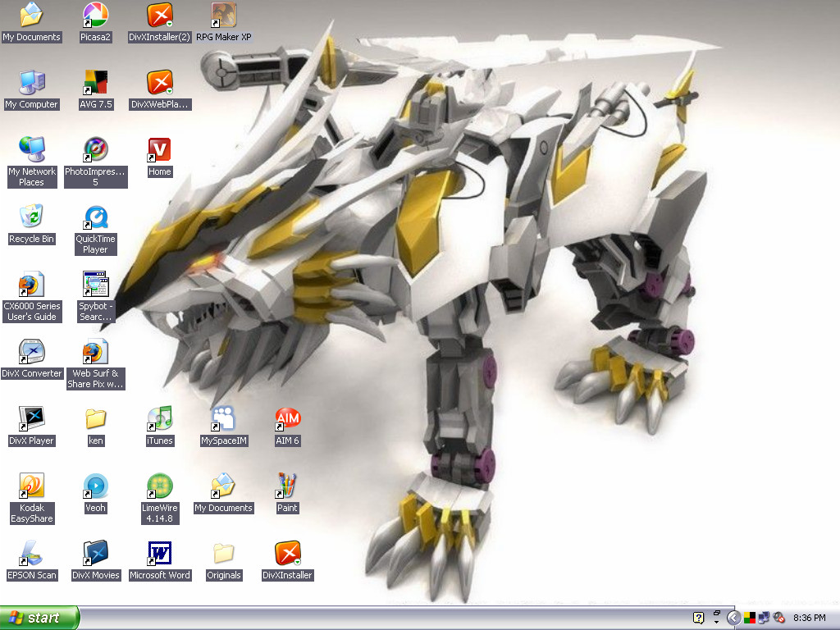Open the Language bar options dropdown arrow

[716, 623]
